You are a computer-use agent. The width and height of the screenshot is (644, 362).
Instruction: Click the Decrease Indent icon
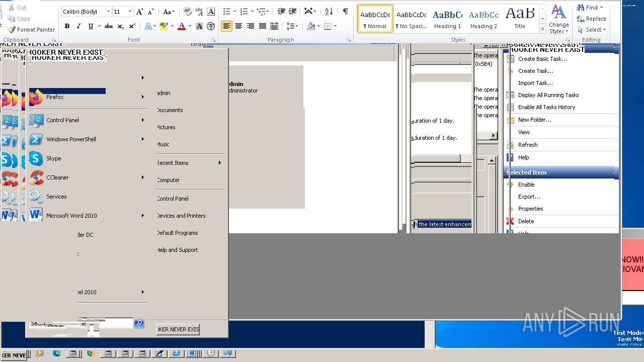click(281, 12)
